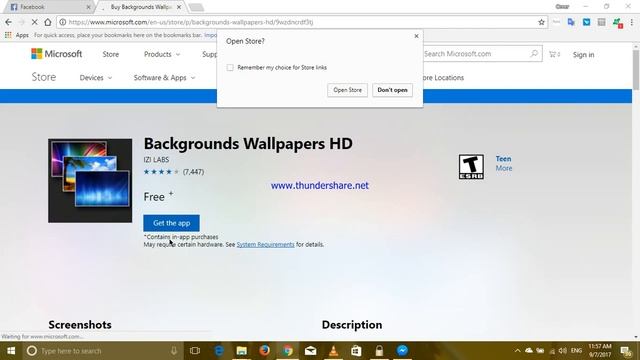The width and height of the screenshot is (640, 360).
Task: Open Chrome from taskbar
Action: (x=287, y=351)
